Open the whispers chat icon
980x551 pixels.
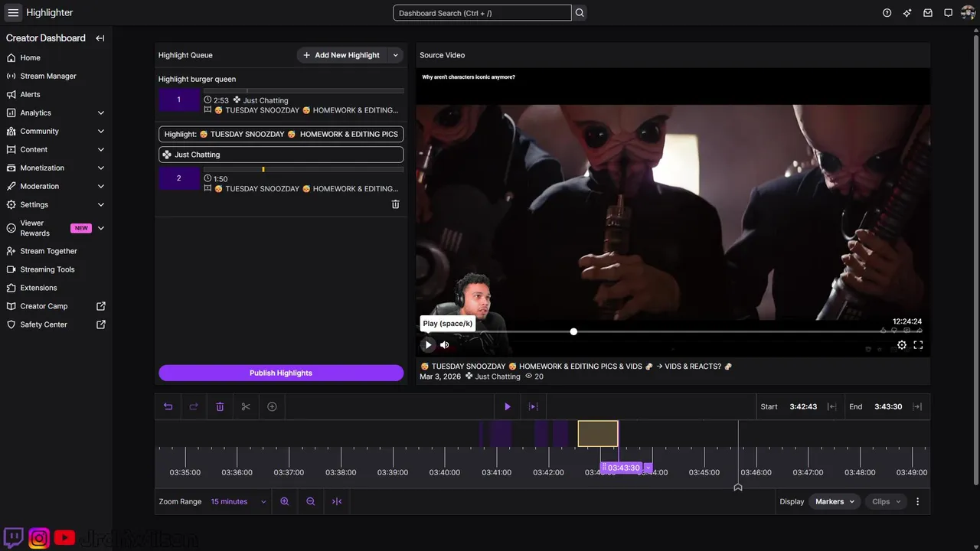[x=948, y=13]
